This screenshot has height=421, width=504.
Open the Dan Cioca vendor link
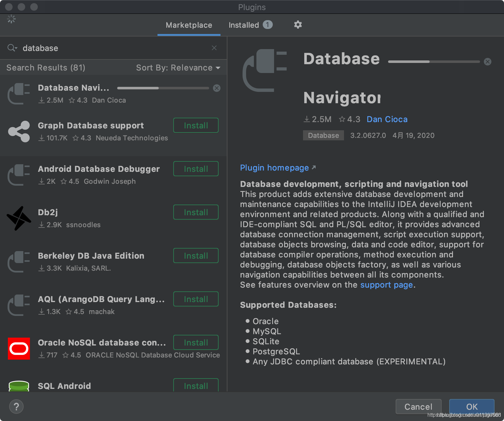[x=387, y=119]
